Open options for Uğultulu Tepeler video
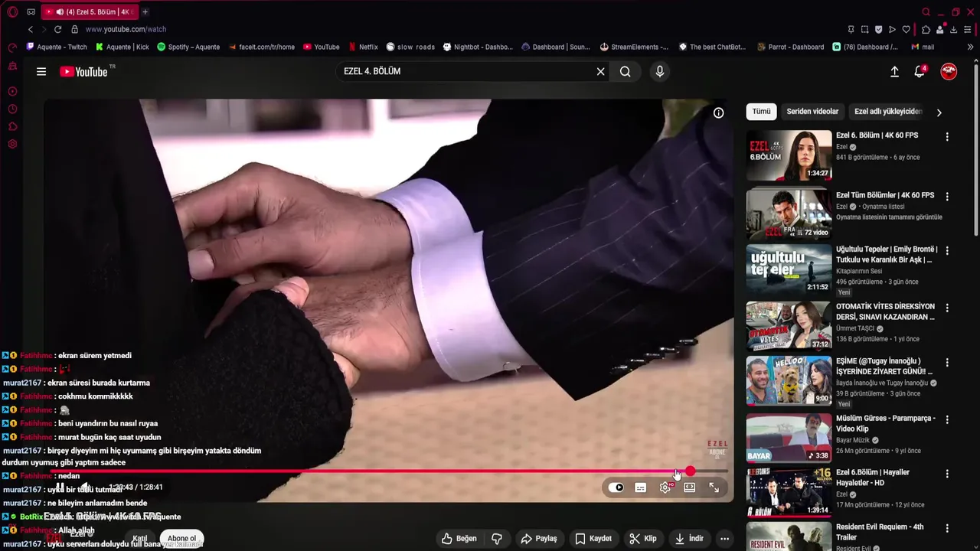Image resolution: width=980 pixels, height=551 pixels. tap(947, 251)
